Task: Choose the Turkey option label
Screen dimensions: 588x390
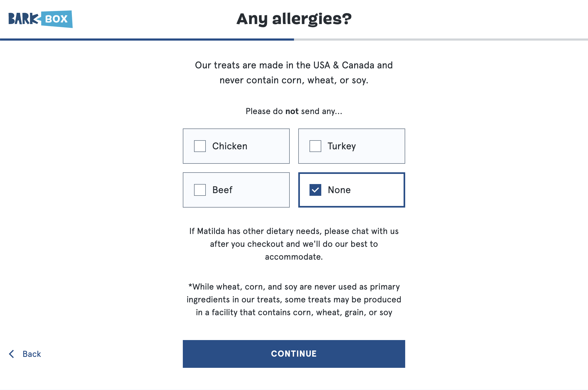Action: click(x=342, y=146)
